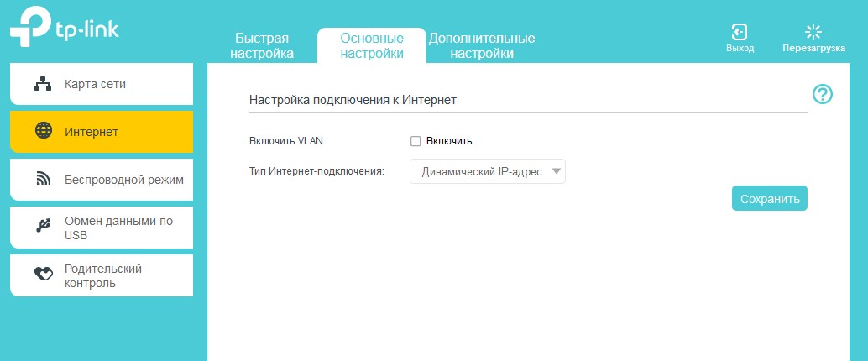Open help via the question mark icon

[x=823, y=94]
